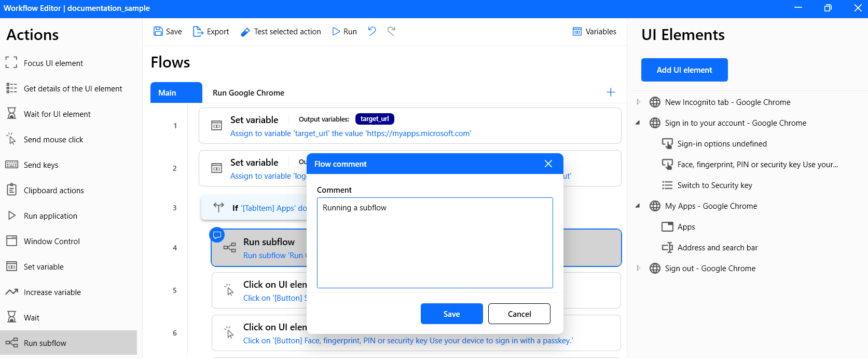Screen dimensions: 868x362
Task: Expand Sign out - Google Chrome node
Action: (638, 268)
